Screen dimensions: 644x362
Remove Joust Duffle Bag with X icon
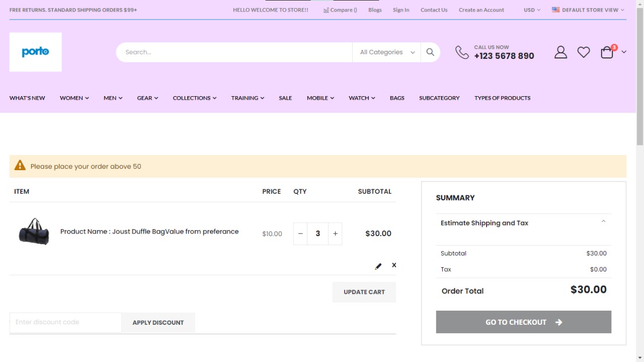click(394, 265)
